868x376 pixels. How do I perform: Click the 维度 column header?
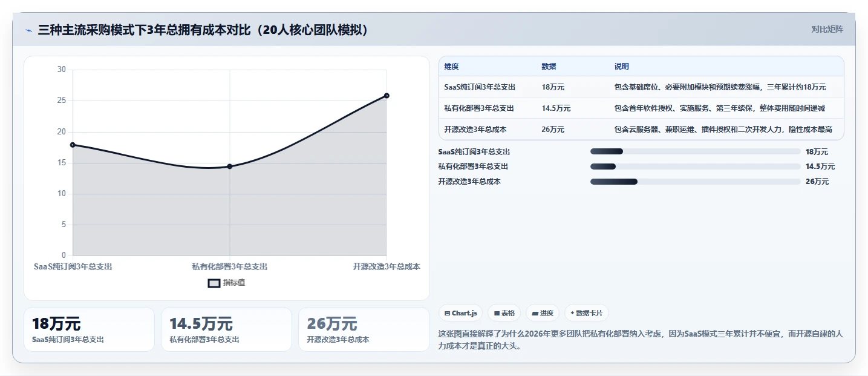point(451,67)
